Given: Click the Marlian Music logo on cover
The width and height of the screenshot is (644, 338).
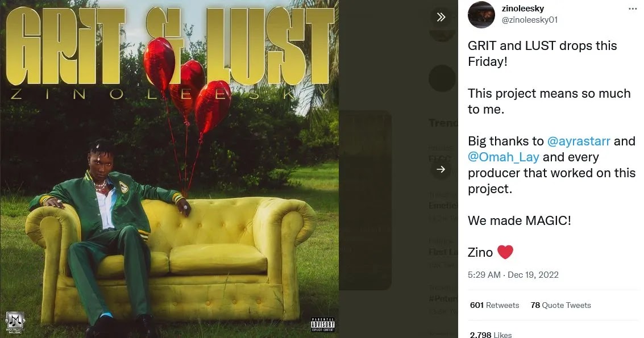Looking at the screenshot, I should tap(15, 323).
